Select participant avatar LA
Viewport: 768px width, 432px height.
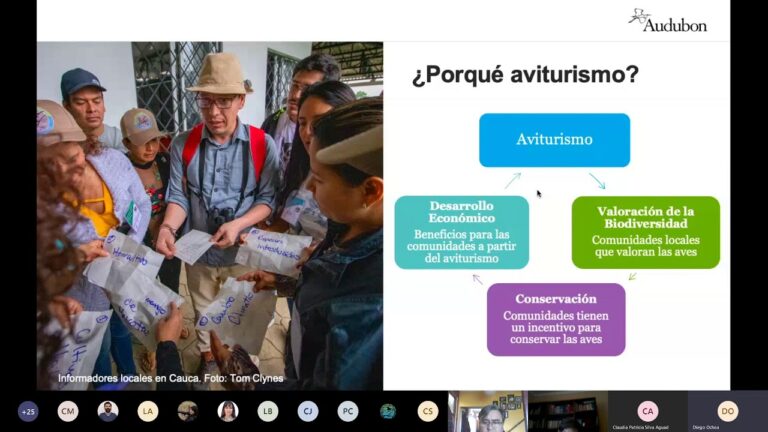coord(147,411)
